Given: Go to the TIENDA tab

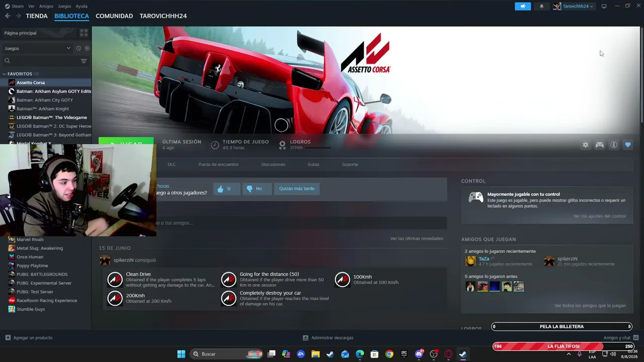Looking at the screenshot, I should coord(37,16).
